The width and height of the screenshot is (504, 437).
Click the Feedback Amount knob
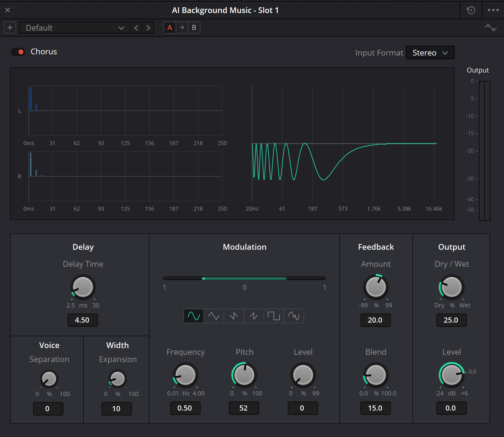tap(376, 287)
